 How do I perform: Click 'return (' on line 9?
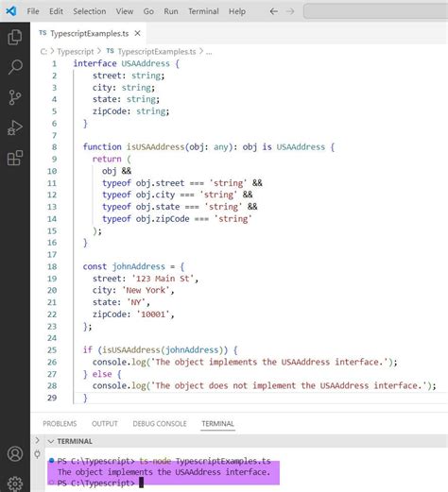[x=112, y=159]
